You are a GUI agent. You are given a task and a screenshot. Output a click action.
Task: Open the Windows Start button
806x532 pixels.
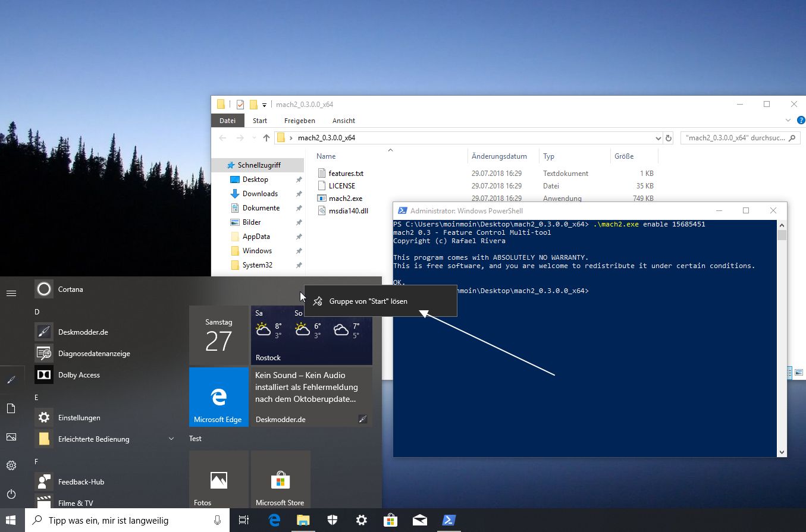click(x=12, y=520)
